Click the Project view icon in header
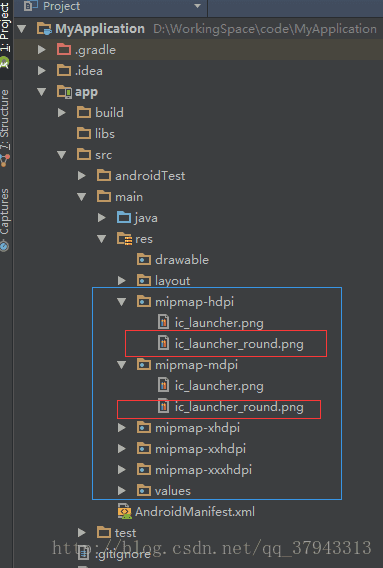The height and width of the screenshot is (568, 383). (x=31, y=6)
